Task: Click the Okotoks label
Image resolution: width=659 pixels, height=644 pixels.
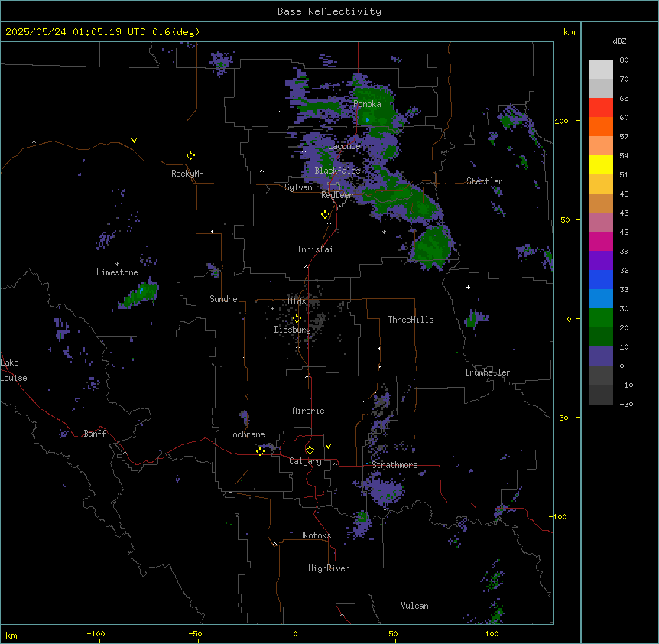Action: point(315,535)
